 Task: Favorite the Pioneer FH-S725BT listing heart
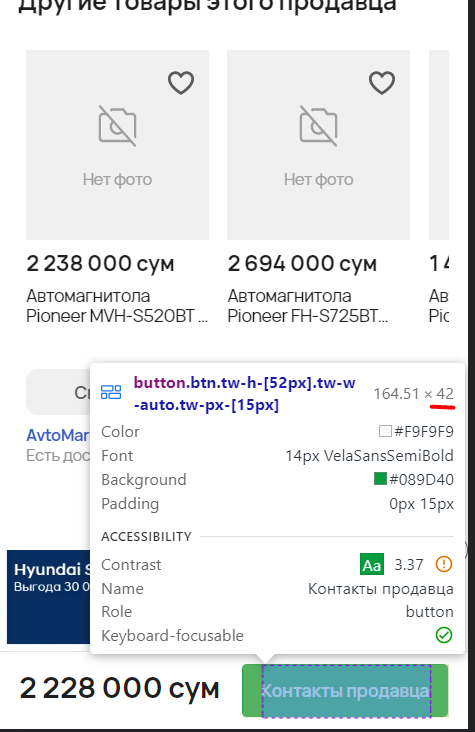pyautogui.click(x=382, y=83)
